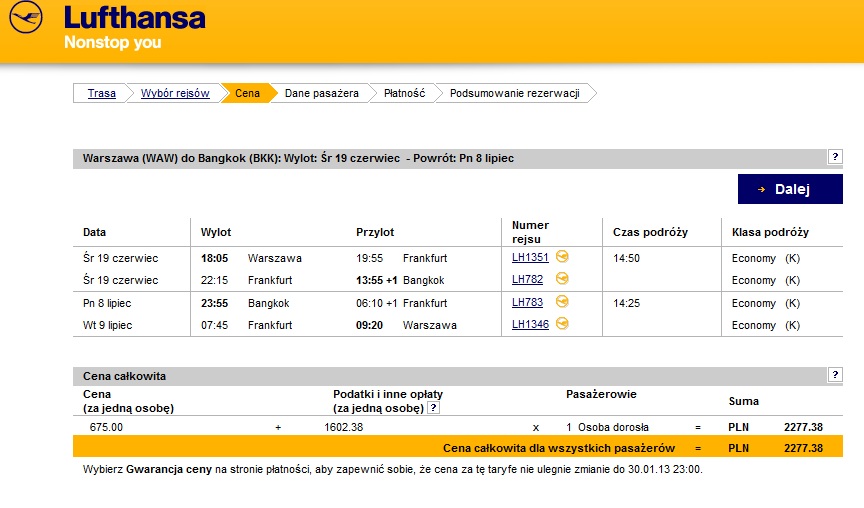Open help icon in Cena całkowita bar

coord(835,375)
